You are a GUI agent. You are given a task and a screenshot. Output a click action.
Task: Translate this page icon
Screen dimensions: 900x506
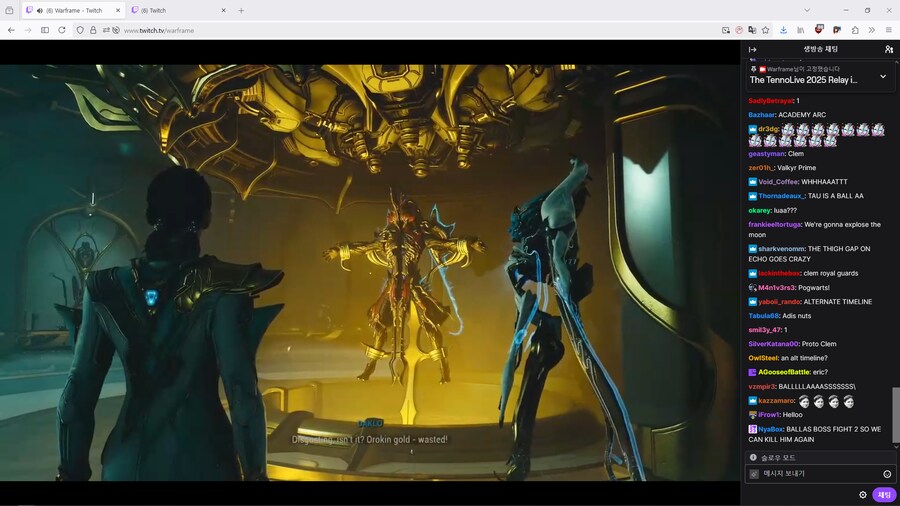[752, 30]
